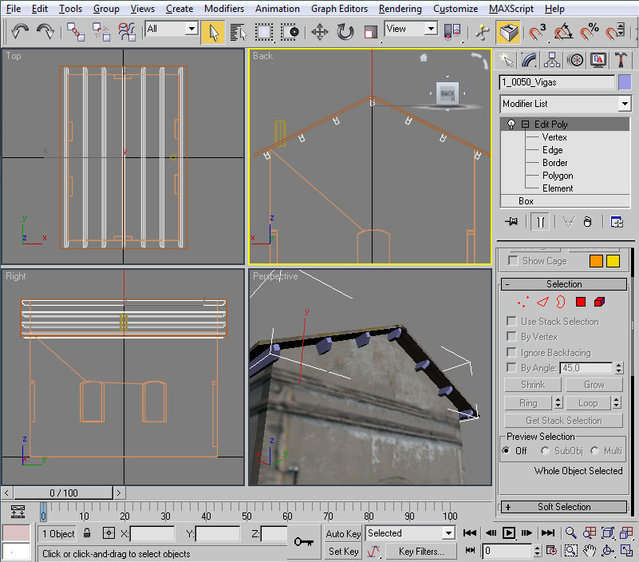The image size is (639, 562).
Task: Expand the Soft Selection rollout
Action: tap(564, 507)
